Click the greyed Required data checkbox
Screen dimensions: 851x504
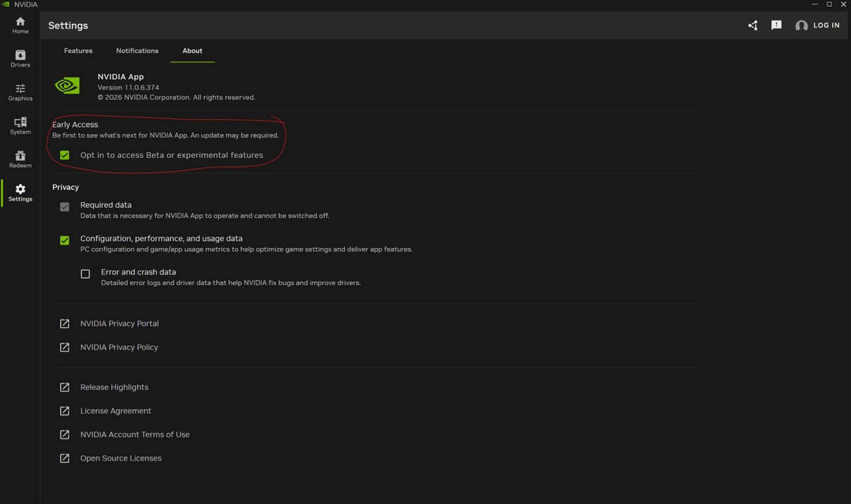[65, 207]
